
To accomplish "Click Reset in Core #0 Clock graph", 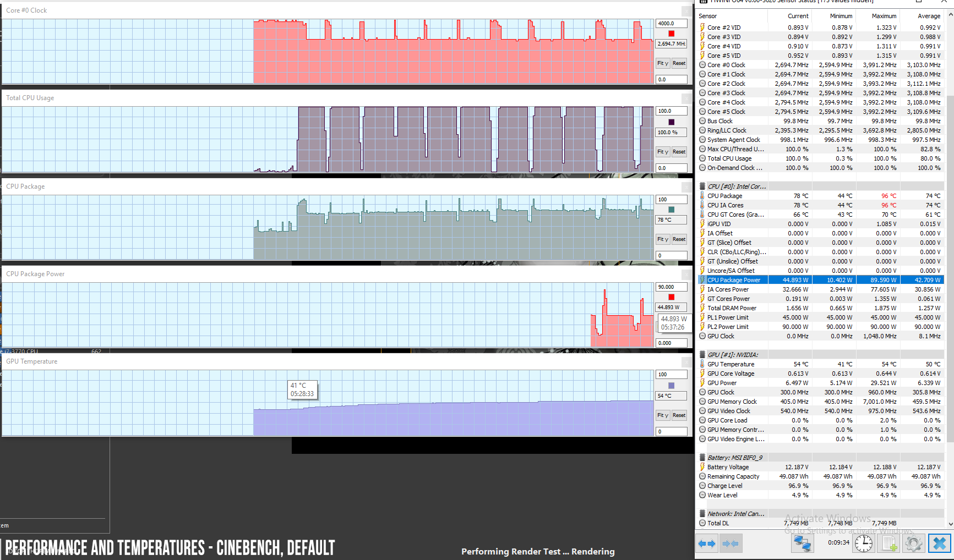I will pyautogui.click(x=679, y=63).
